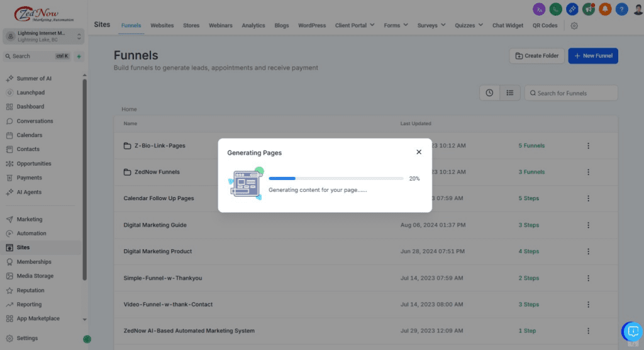Click the sites settings gear icon
Screen dimensions: 644x350
tap(574, 26)
